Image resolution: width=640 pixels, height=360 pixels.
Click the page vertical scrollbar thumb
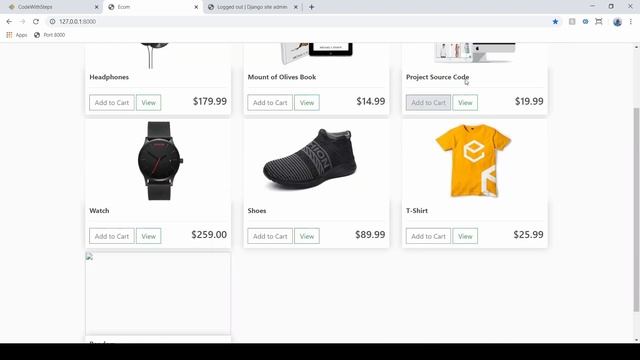click(636, 210)
